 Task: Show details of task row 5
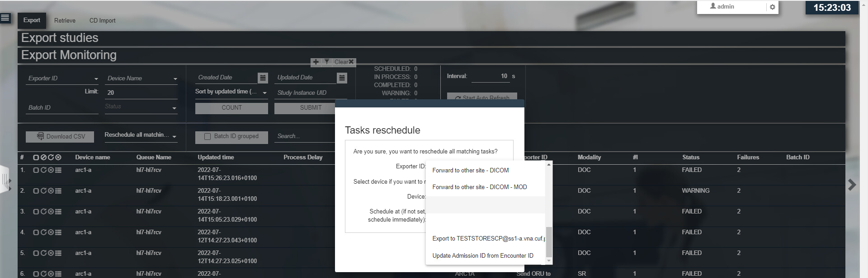[x=58, y=253]
